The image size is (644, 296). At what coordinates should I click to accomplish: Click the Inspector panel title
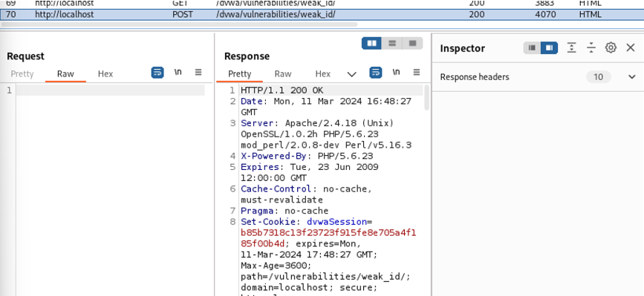463,48
